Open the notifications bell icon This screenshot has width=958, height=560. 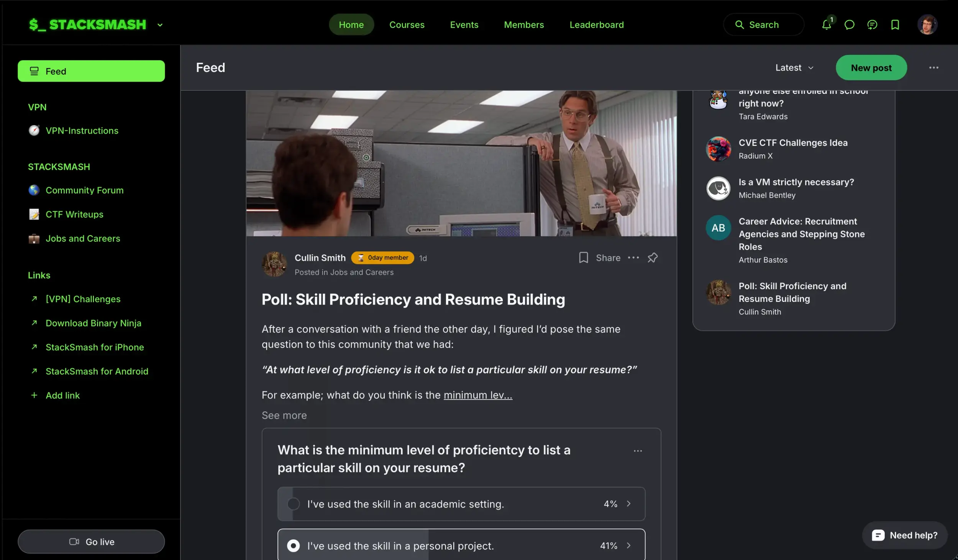826,25
